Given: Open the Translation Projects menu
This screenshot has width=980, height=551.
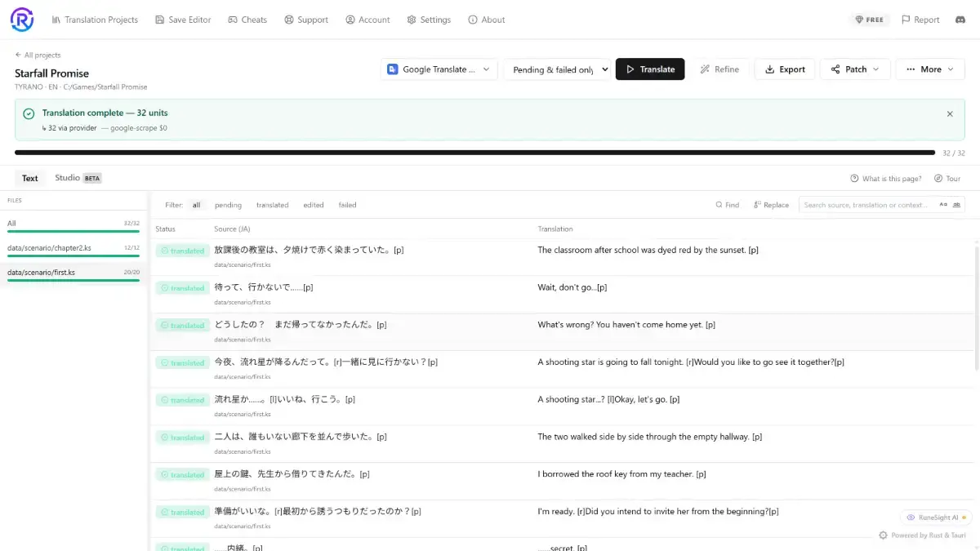Looking at the screenshot, I should coord(95,20).
